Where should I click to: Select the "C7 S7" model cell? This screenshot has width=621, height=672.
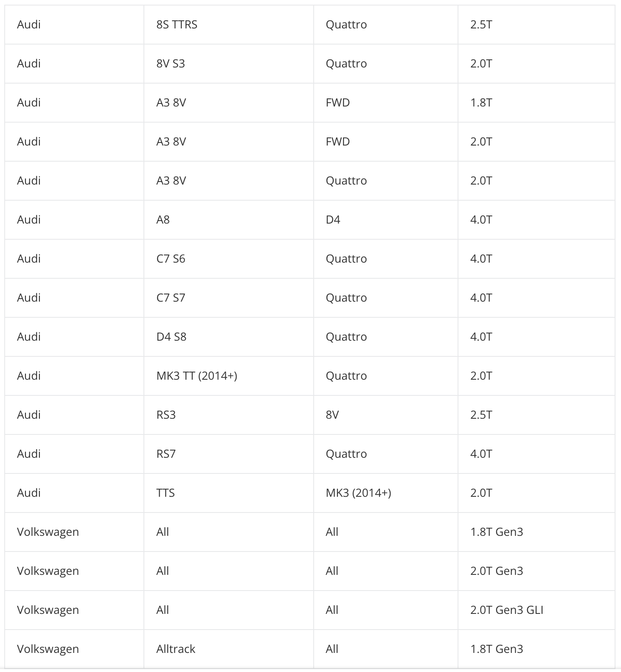click(x=171, y=298)
